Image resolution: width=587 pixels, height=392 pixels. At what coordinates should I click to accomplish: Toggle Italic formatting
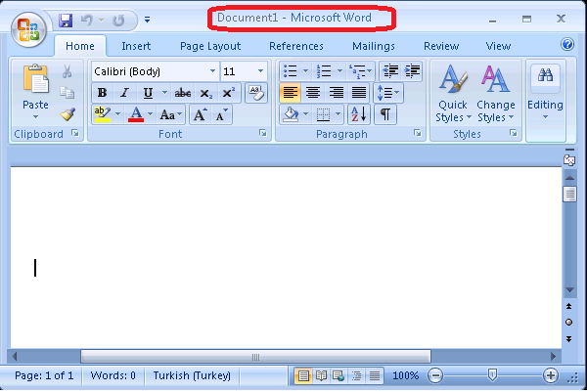125,93
